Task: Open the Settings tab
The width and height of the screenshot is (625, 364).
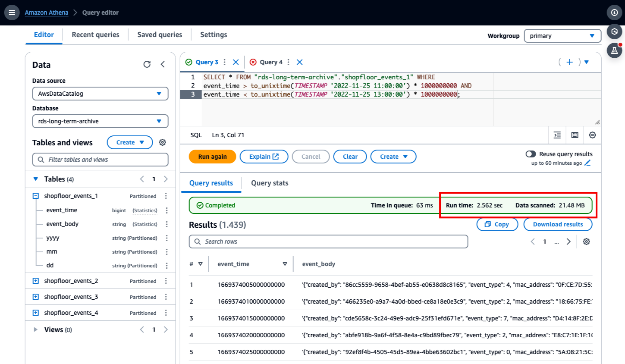Action: point(214,35)
